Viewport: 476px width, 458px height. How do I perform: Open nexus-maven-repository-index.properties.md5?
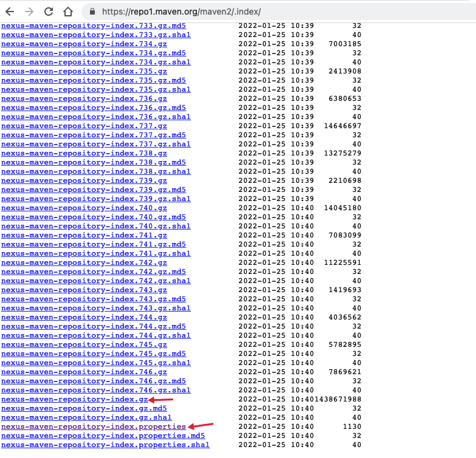click(103, 436)
